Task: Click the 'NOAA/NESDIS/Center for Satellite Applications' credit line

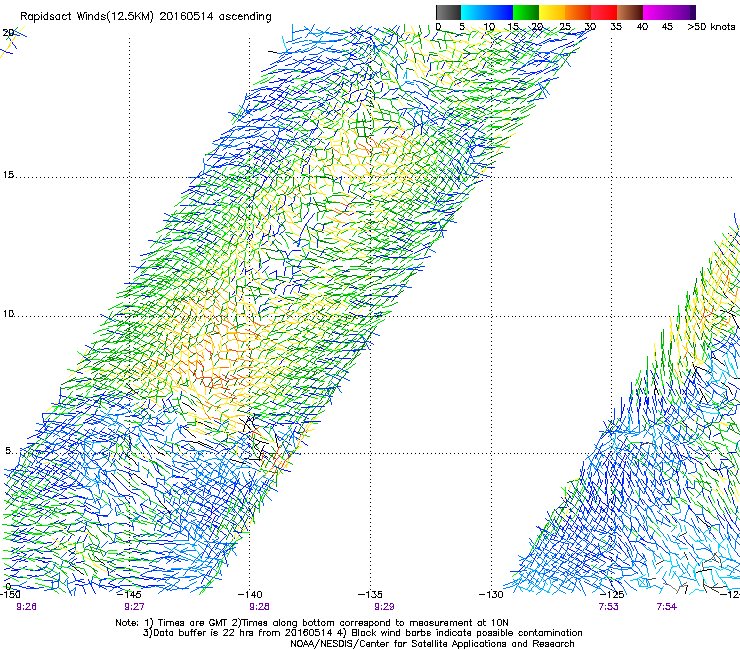Action: click(432, 644)
